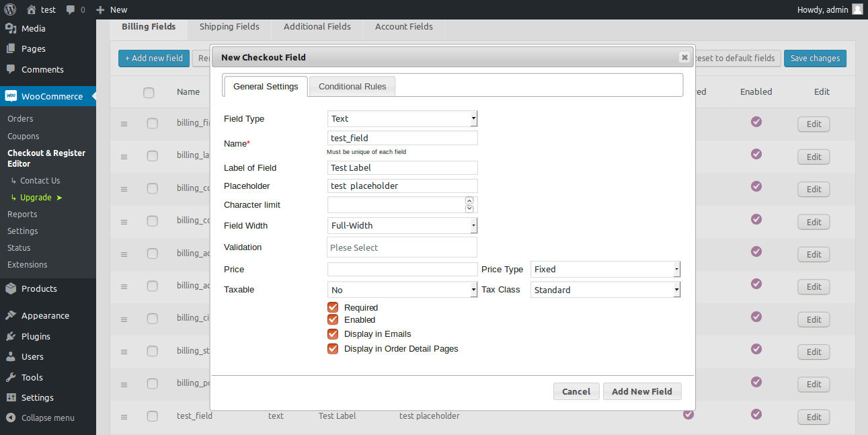Click + Add new field button

pos(154,58)
